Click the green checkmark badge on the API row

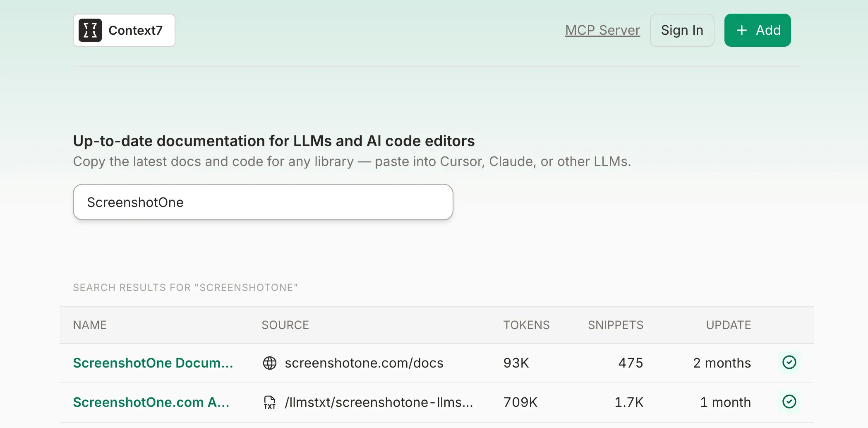(789, 401)
